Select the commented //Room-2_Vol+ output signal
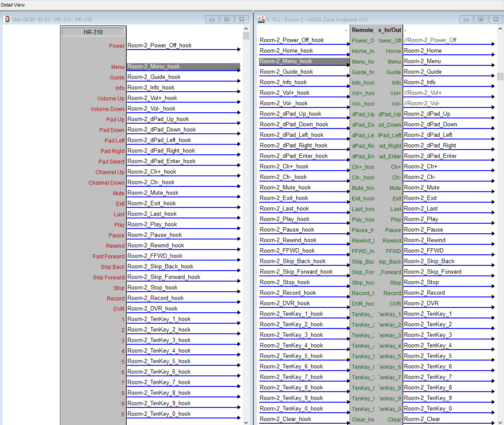Screen dimensions: 504x425 coord(422,93)
